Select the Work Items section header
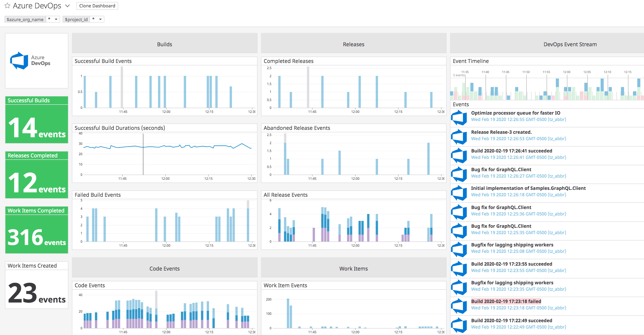The height and width of the screenshot is (335, 644). pos(354,269)
